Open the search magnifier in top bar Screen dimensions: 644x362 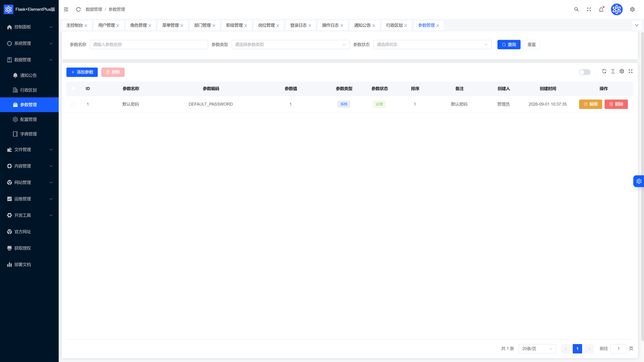pyautogui.click(x=576, y=9)
